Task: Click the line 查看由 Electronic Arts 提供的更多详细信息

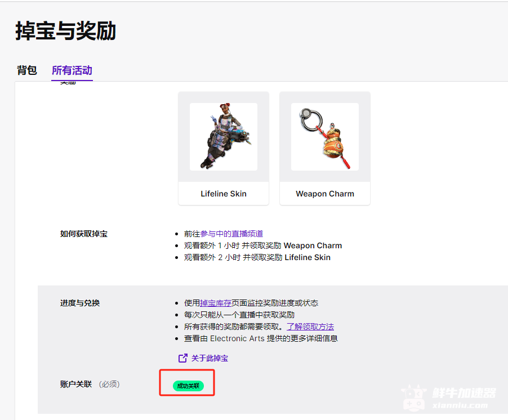Action: point(261,338)
